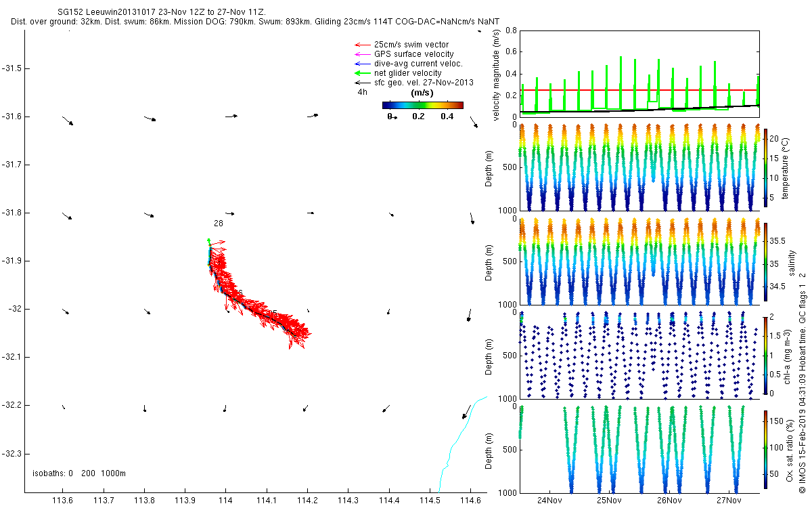812x508 pixels.
Task: Click the '4h' scale label
Action: click(363, 93)
